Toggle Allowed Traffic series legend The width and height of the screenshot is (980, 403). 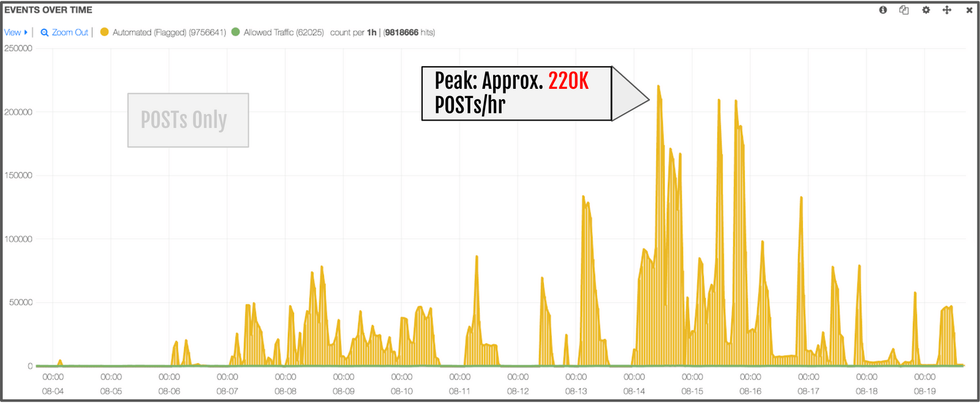(x=284, y=32)
